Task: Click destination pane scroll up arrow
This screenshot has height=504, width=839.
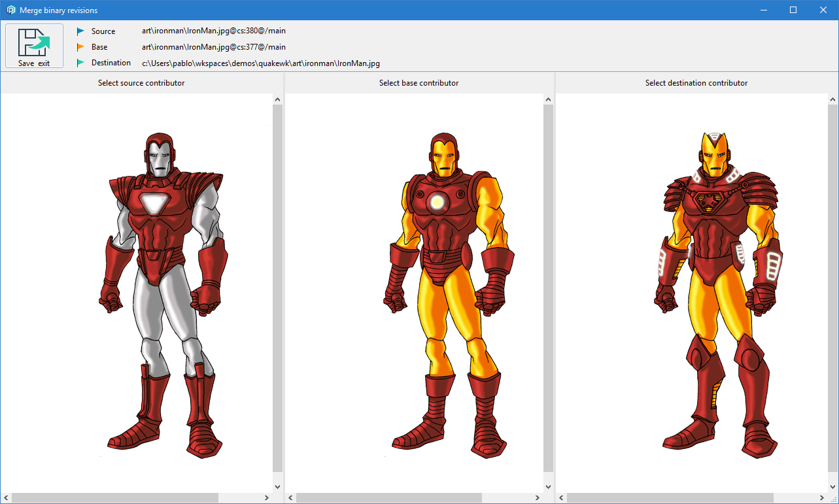Action: [x=832, y=99]
